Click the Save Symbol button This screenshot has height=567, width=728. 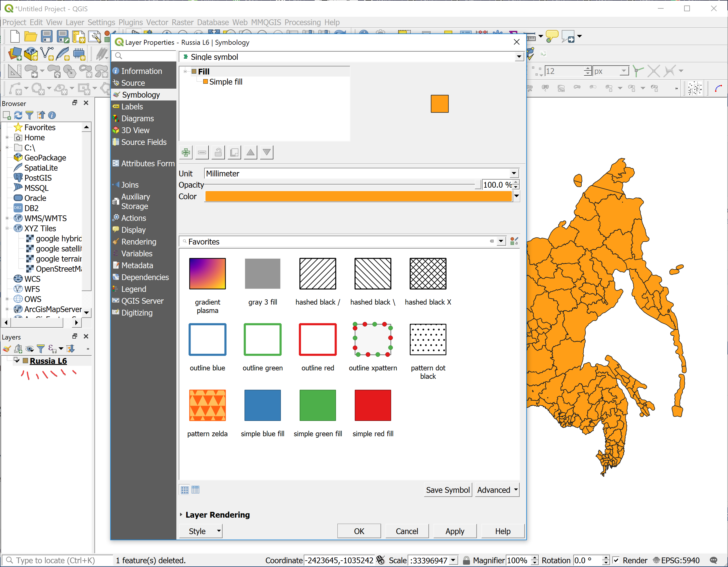[x=448, y=490]
